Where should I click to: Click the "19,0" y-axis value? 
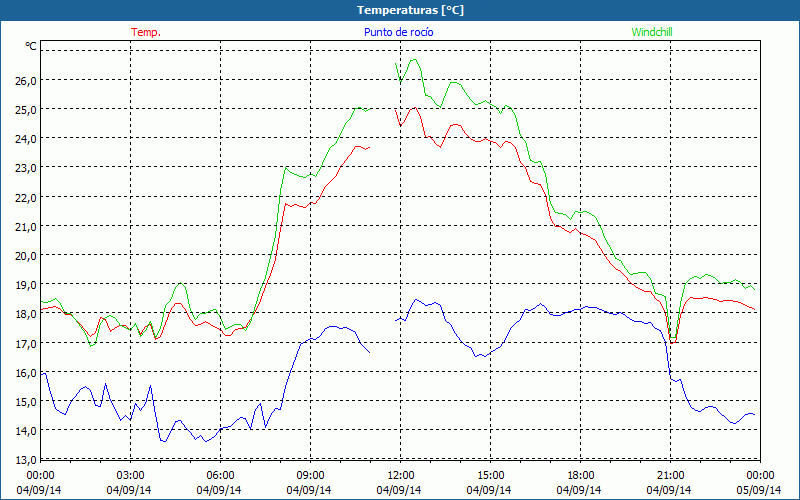tap(25, 285)
